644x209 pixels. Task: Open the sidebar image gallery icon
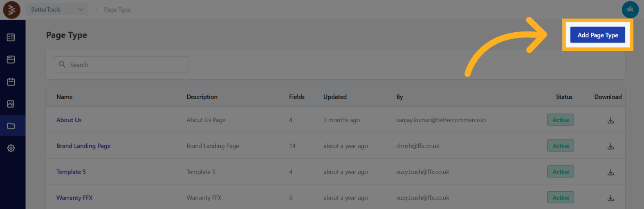coord(11,104)
